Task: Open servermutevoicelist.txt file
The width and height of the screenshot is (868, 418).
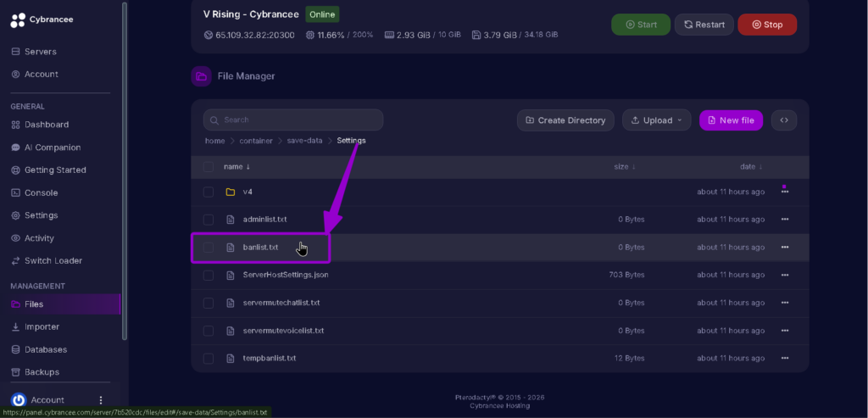Action: [x=283, y=331]
